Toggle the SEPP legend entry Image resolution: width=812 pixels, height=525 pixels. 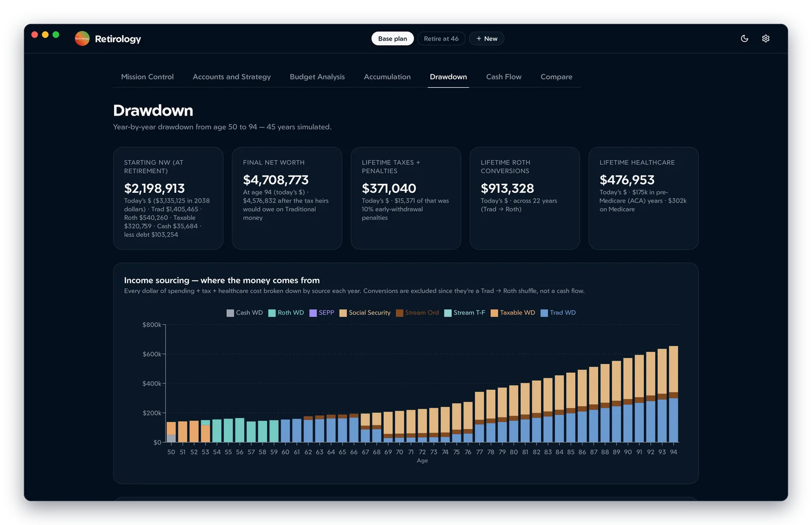click(322, 312)
